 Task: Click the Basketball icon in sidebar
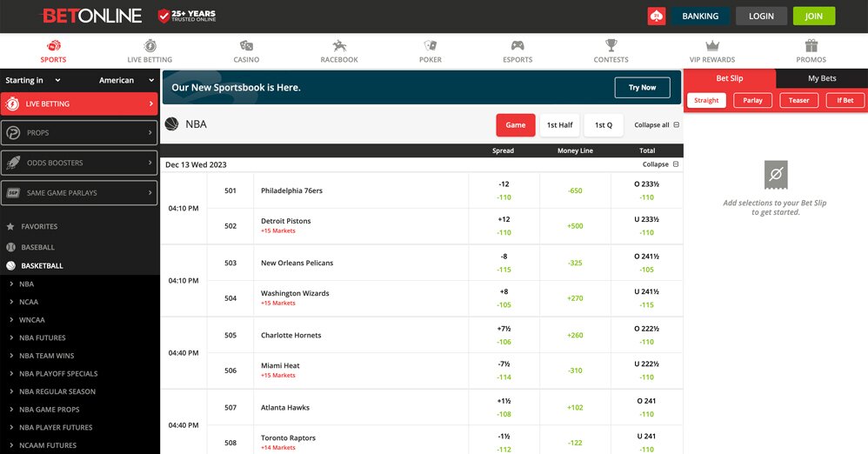(x=10, y=266)
